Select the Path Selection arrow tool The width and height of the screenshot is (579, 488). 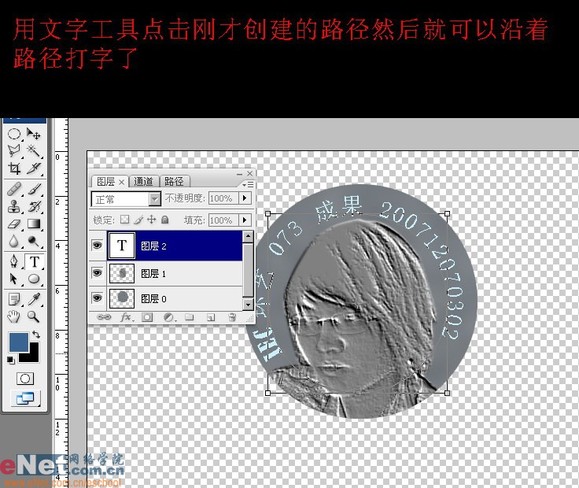pyautogui.click(x=14, y=279)
